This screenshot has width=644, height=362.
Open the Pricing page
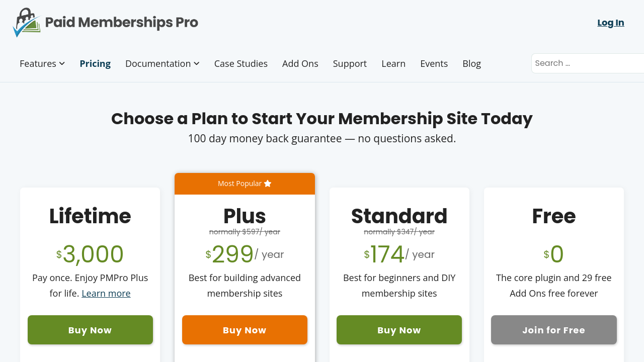(95, 63)
